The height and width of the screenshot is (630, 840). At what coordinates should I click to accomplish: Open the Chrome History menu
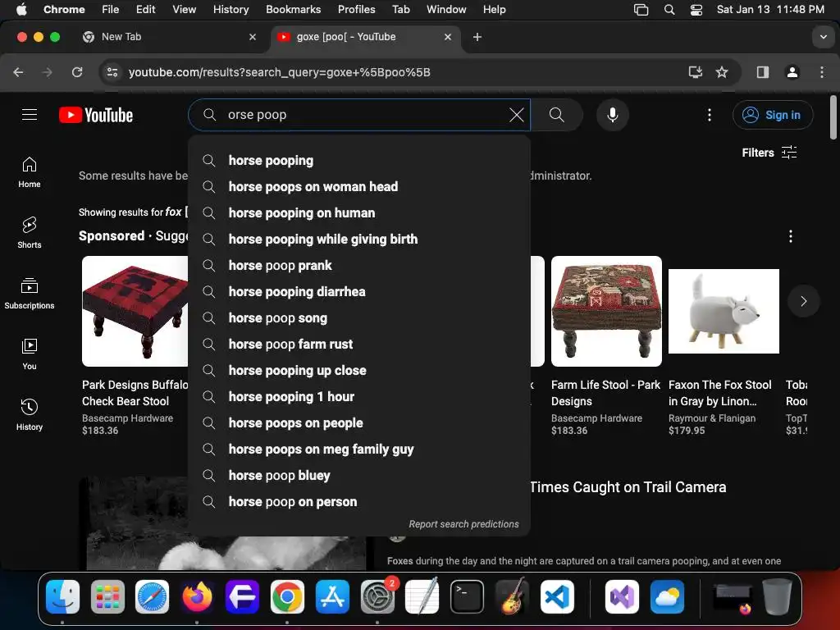click(231, 9)
